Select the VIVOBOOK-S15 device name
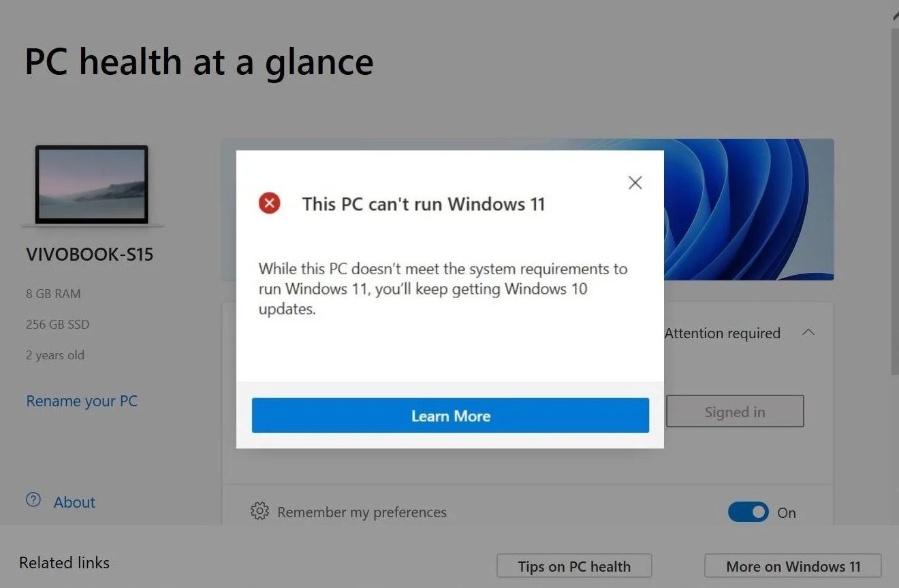Image resolution: width=899 pixels, height=588 pixels. tap(89, 255)
